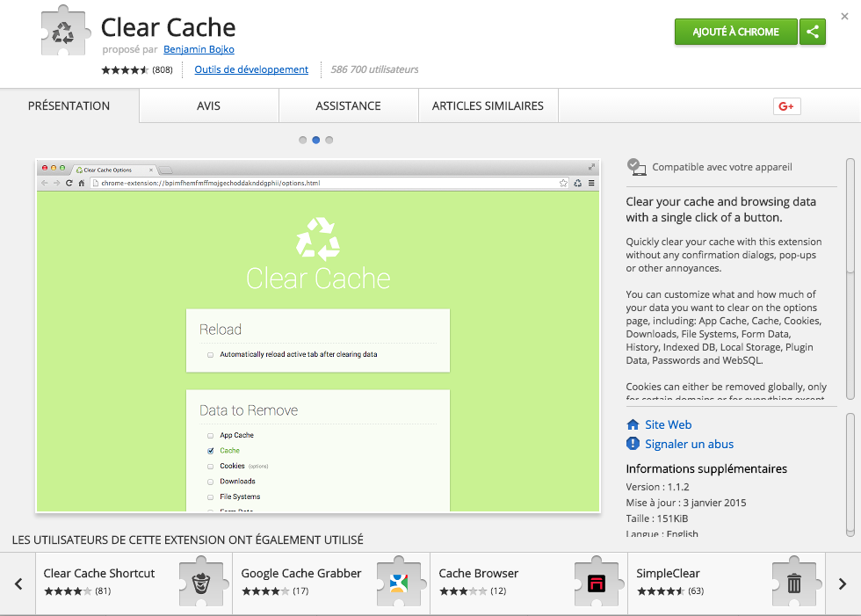Viewport: 861px width, 616px height.
Task: Click the 'LES UTILISATEURS DE CETTE EXTENSION' heading
Action: click(x=188, y=540)
